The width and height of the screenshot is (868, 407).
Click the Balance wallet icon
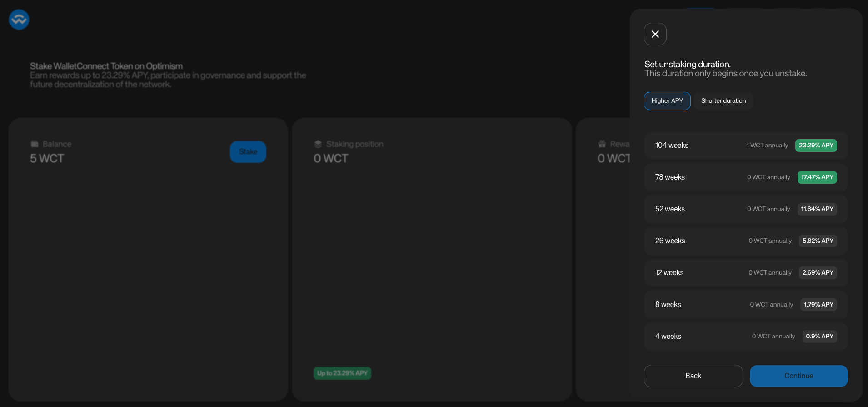coord(35,144)
